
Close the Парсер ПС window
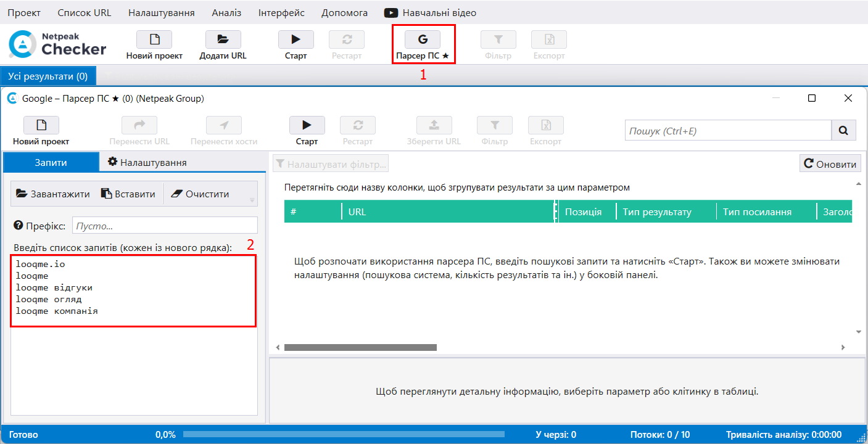point(848,98)
